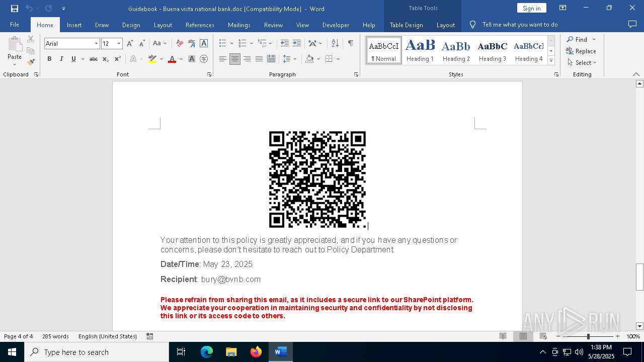Click the Text Highlight Color button
644x362 pixels.
pyautogui.click(x=152, y=59)
